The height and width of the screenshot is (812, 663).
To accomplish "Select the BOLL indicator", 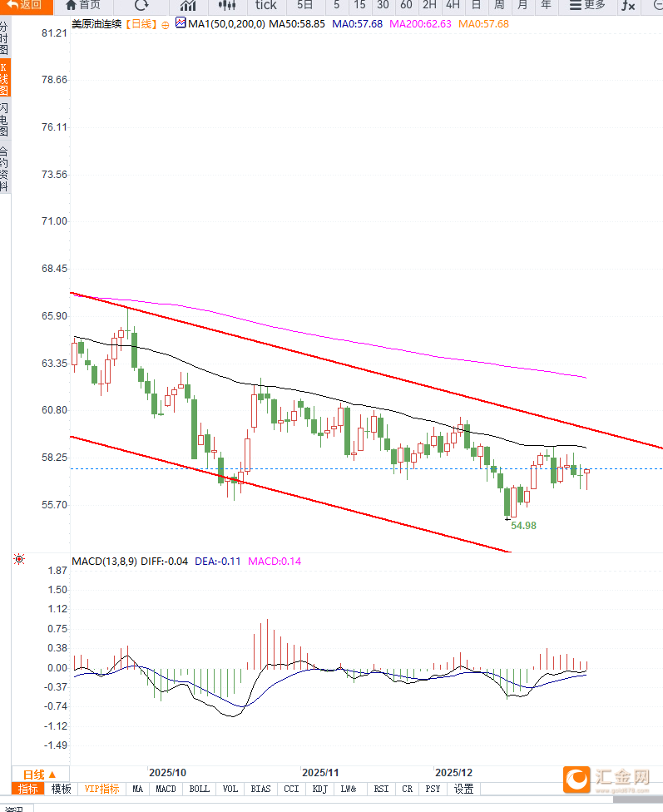I will click(x=200, y=790).
